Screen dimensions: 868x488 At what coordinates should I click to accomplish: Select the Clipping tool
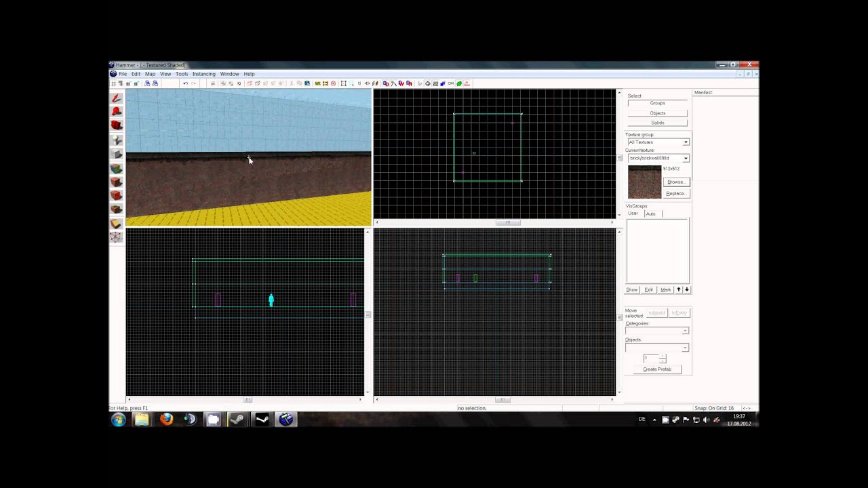point(117,224)
